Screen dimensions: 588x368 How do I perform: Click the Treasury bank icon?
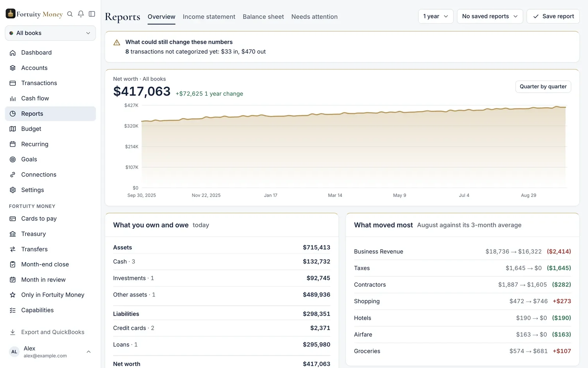pos(13,234)
